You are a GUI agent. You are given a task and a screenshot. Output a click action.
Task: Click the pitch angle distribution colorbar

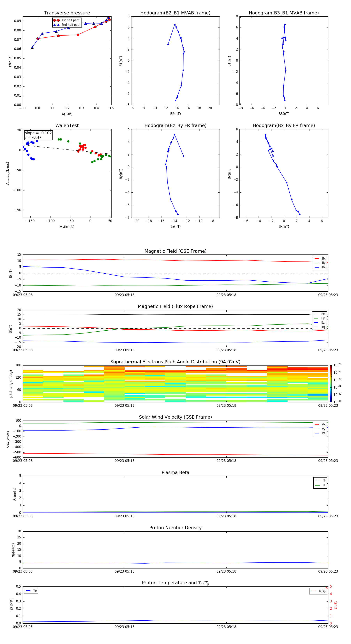point(331,383)
